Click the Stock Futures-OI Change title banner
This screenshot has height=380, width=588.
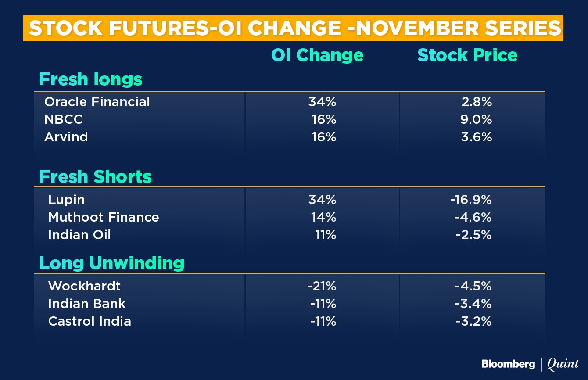click(293, 29)
